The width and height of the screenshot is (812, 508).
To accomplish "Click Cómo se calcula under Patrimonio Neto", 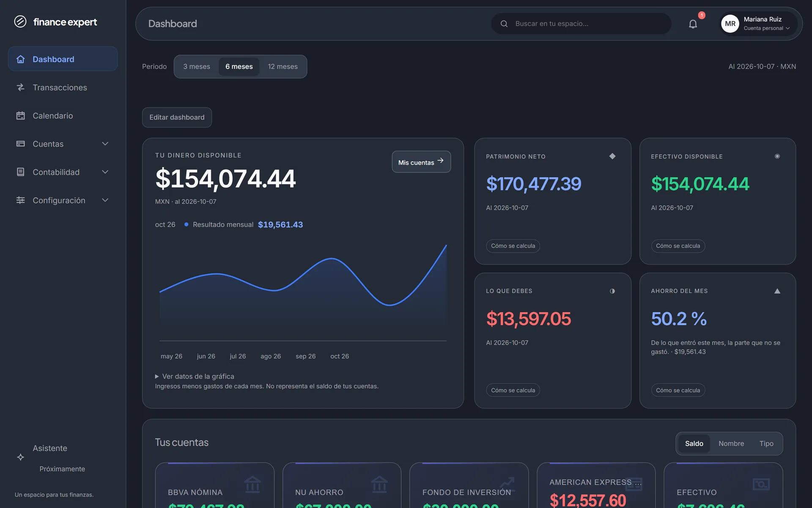I will [x=513, y=246].
